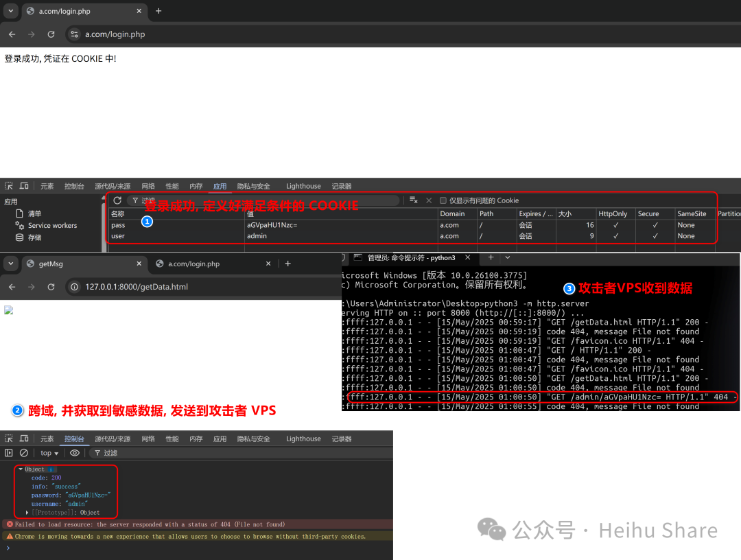The width and height of the screenshot is (741, 560).
Task: Click the broken image on getData.html page
Action: (8, 310)
